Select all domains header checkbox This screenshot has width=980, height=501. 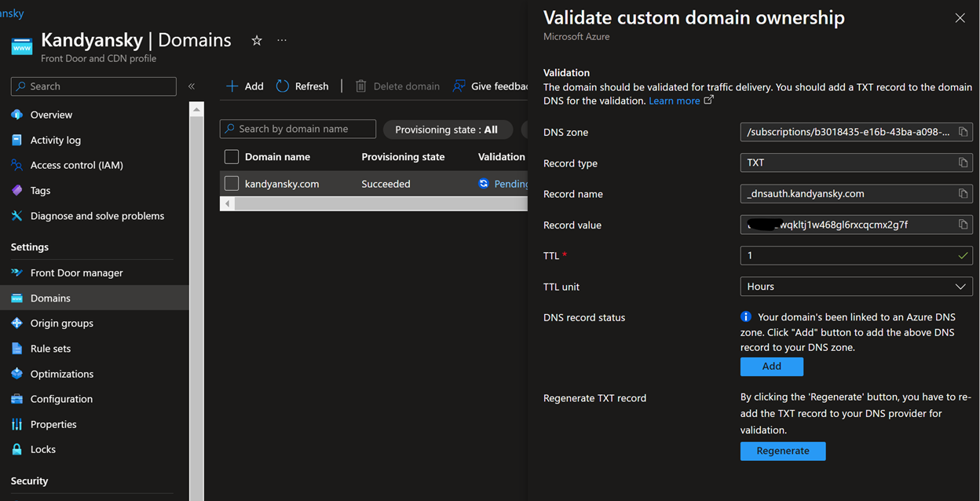click(x=232, y=157)
